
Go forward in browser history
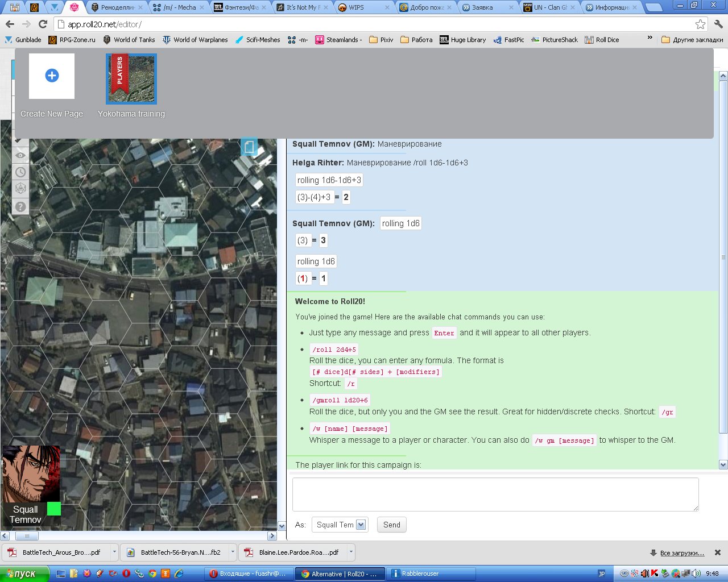pyautogui.click(x=26, y=24)
